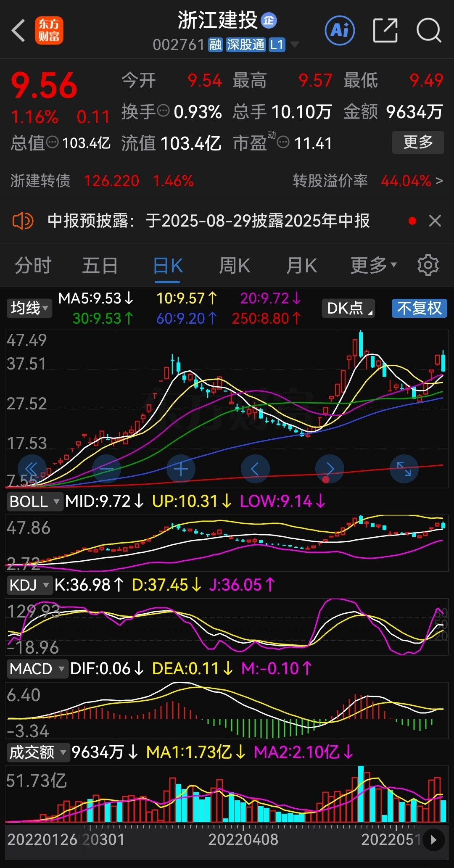Tap 44.04% premium rate value
Viewport: 454px width, 868px height.
[406, 181]
